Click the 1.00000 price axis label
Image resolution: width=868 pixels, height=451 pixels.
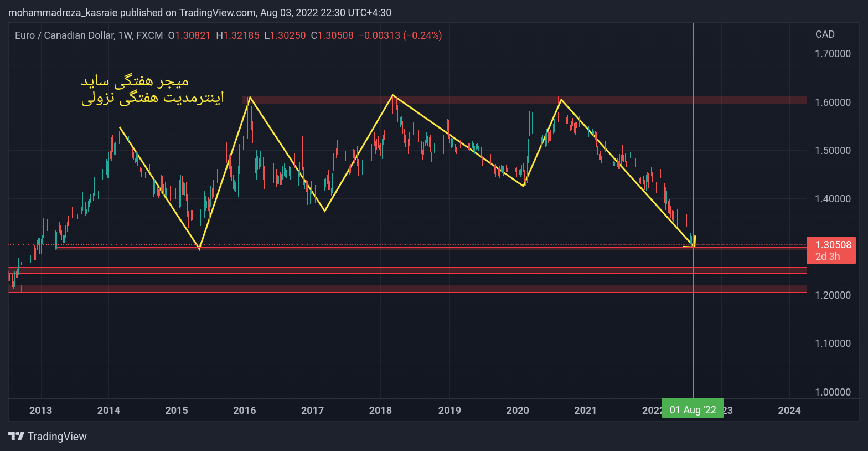pos(833,392)
